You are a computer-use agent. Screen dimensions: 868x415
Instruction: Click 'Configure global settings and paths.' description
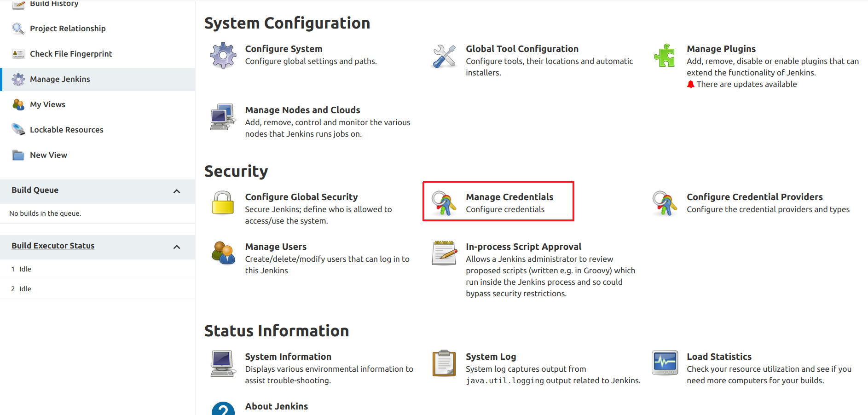coord(311,61)
